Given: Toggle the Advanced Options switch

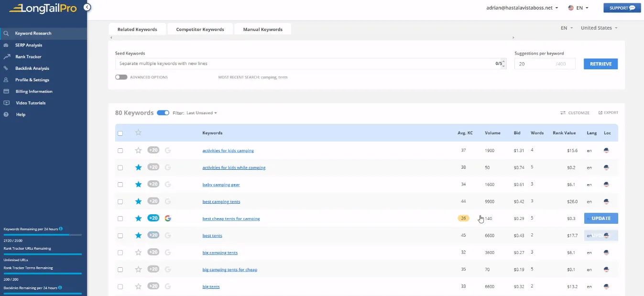Looking at the screenshot, I should pyautogui.click(x=121, y=77).
